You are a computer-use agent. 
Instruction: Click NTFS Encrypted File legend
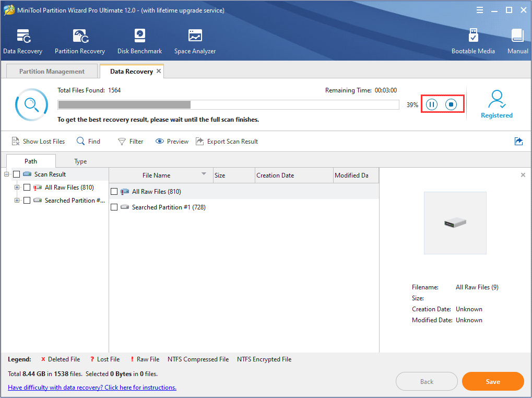click(264, 359)
